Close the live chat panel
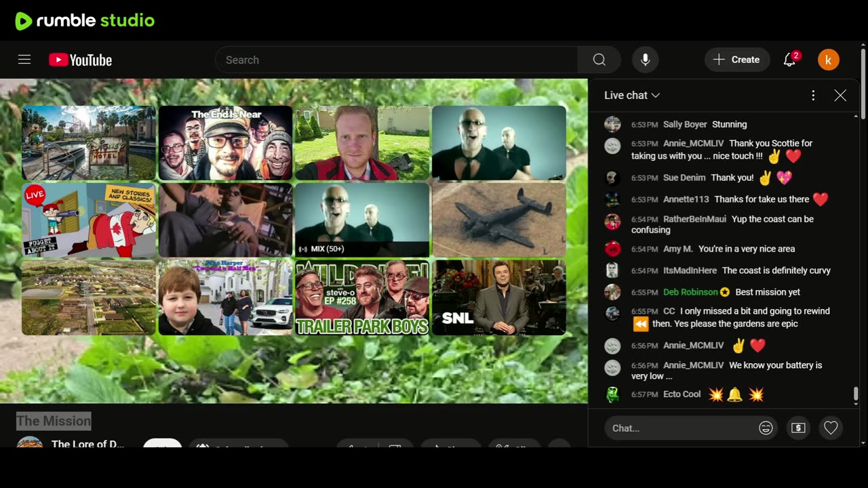 coord(840,96)
